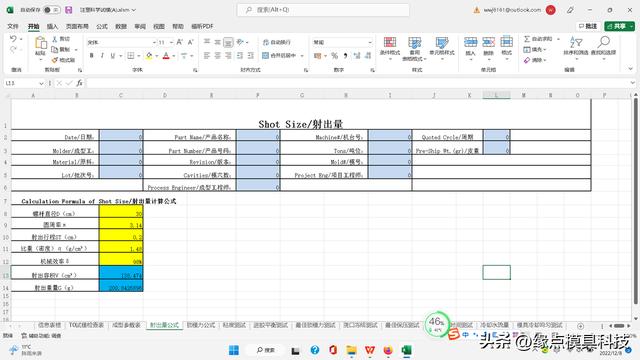This screenshot has height=360, width=640.
Task: Open the 成型参数表 sheet tab
Action: pos(126,325)
